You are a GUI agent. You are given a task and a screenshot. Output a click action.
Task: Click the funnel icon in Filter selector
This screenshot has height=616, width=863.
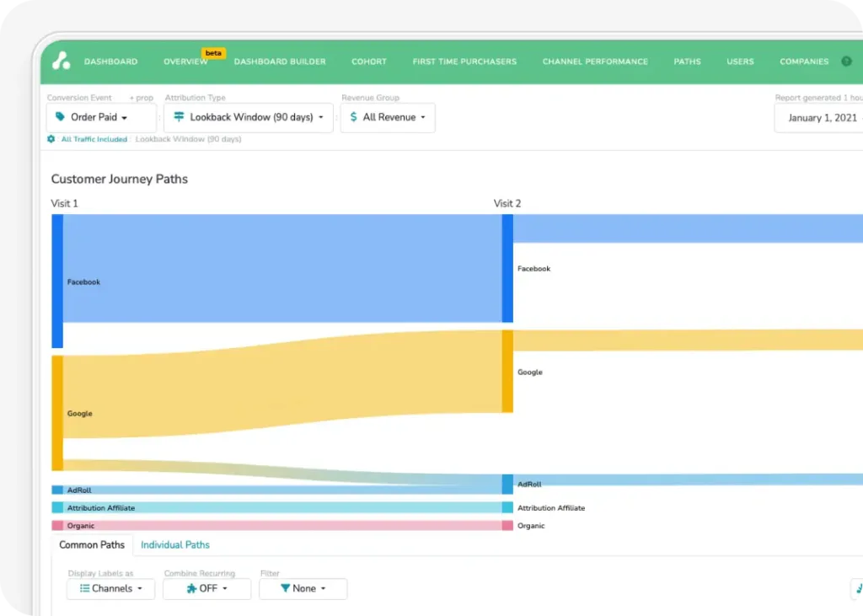(285, 588)
